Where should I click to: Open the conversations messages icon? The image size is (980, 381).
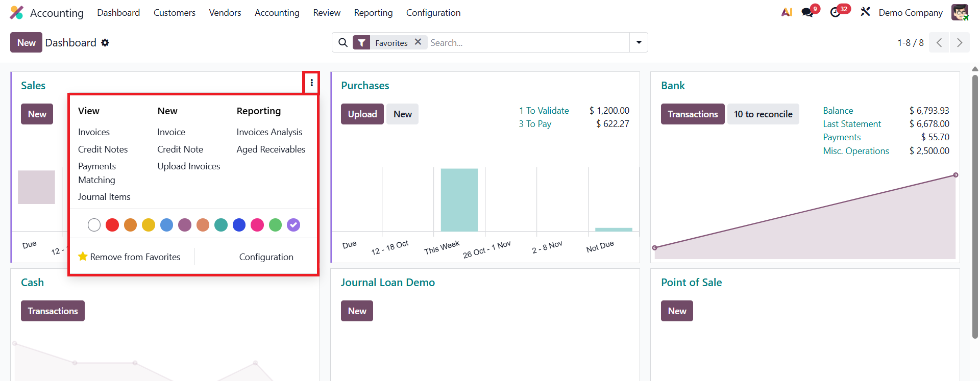coord(807,12)
